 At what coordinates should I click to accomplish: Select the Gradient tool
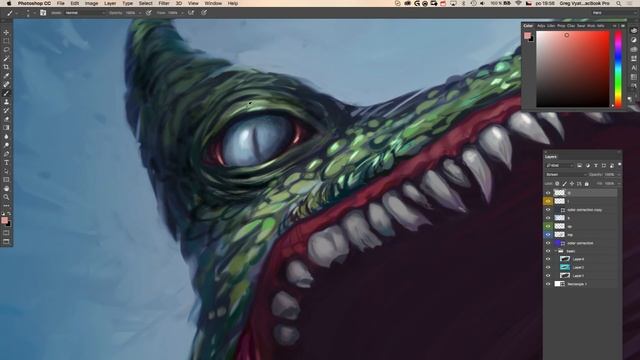(x=6, y=127)
